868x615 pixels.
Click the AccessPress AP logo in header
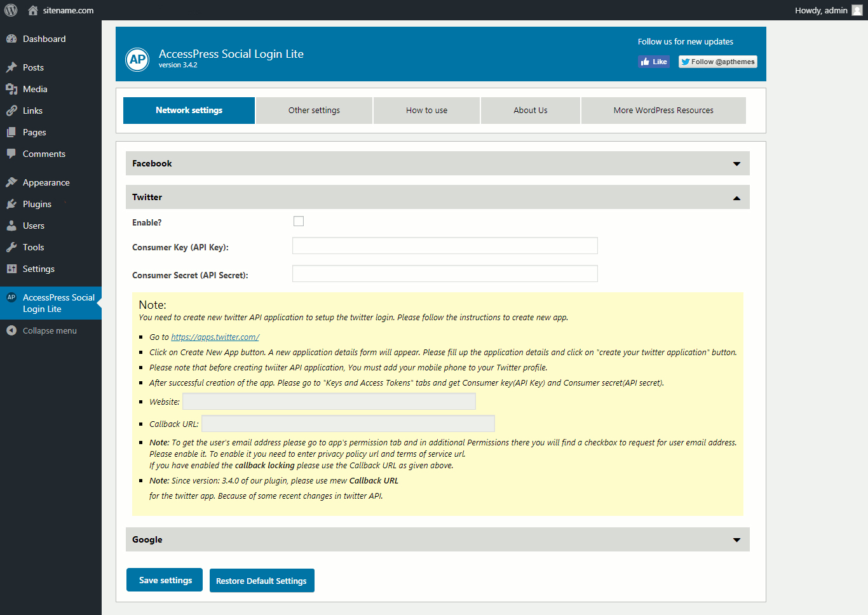[137, 60]
